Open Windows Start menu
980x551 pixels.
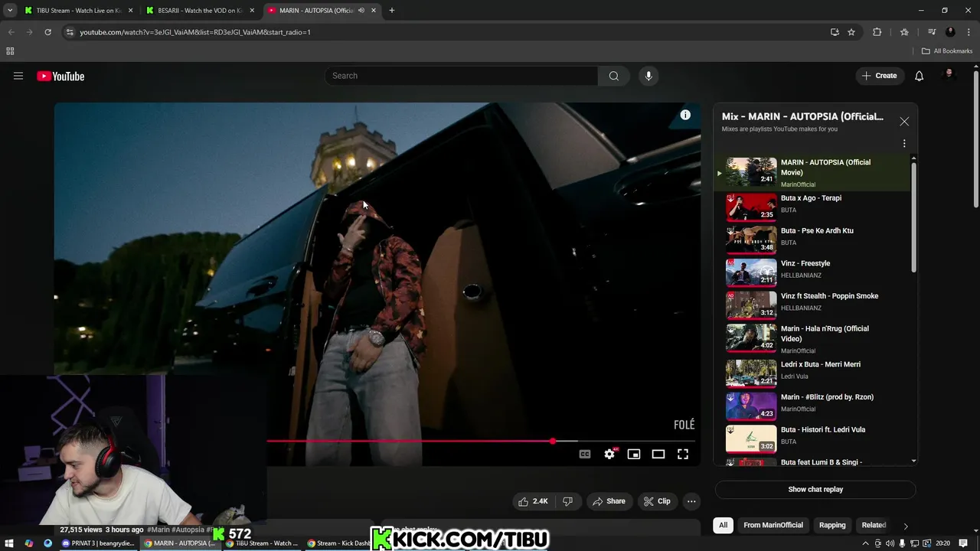pos(9,543)
